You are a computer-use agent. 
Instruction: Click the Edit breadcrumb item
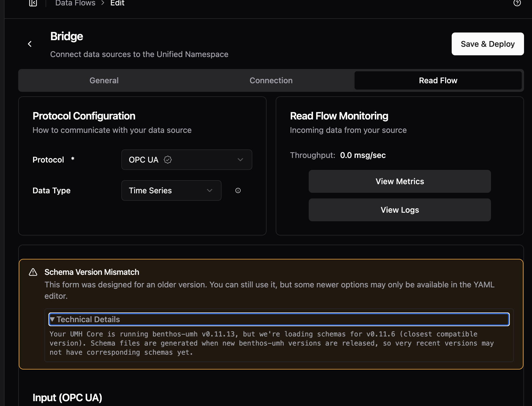coord(117,3)
